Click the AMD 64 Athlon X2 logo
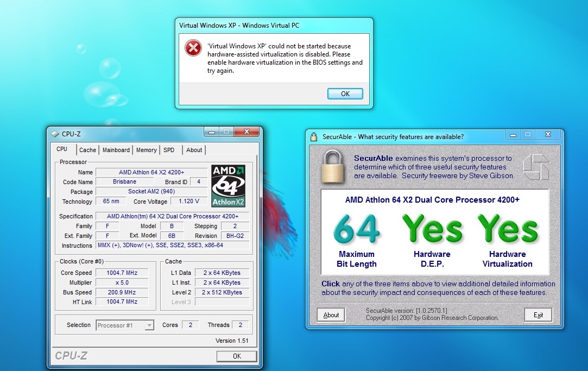Screen dimensions: 588x371 click(x=229, y=186)
